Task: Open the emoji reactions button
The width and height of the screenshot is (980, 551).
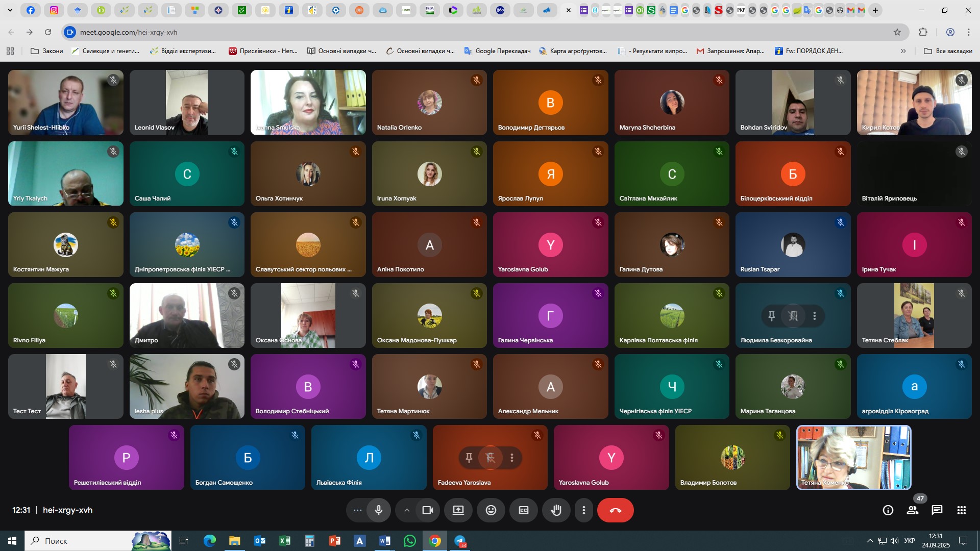Action: pos(491,510)
